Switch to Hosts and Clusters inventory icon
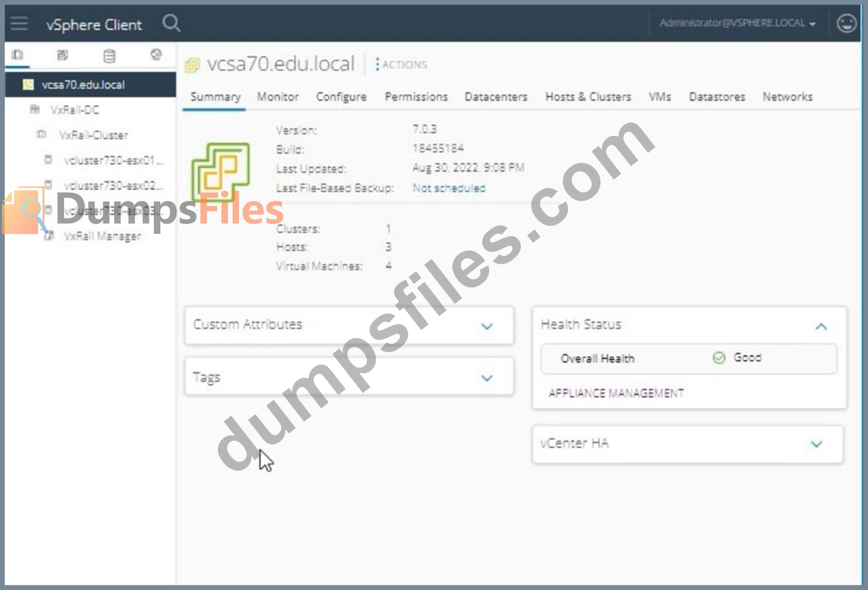The width and height of the screenshot is (868, 590). coord(18,55)
